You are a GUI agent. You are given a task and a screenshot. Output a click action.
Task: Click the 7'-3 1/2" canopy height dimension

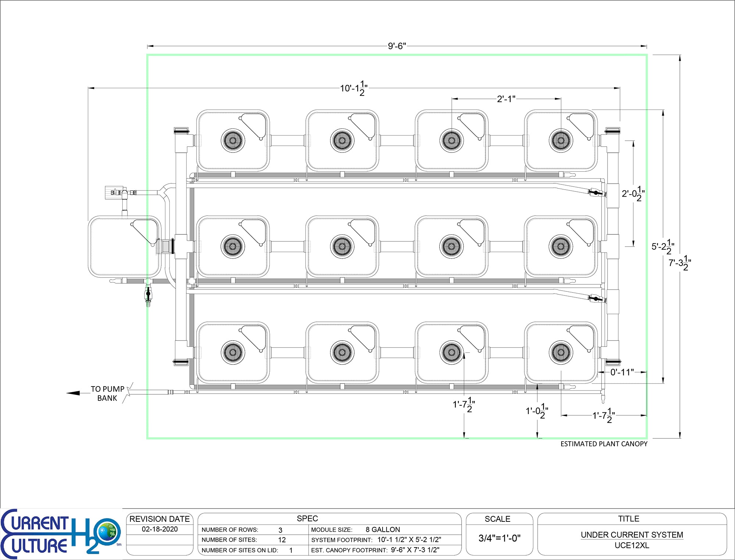click(x=680, y=263)
